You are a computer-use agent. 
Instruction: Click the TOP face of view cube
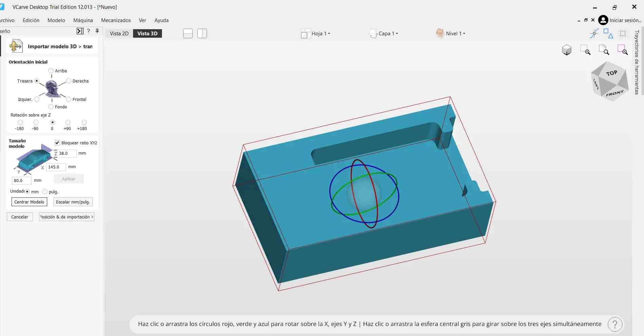(611, 73)
